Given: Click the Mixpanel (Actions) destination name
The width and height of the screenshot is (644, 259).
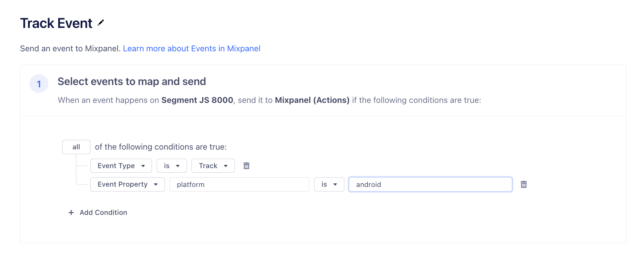Looking at the screenshot, I should click(312, 100).
